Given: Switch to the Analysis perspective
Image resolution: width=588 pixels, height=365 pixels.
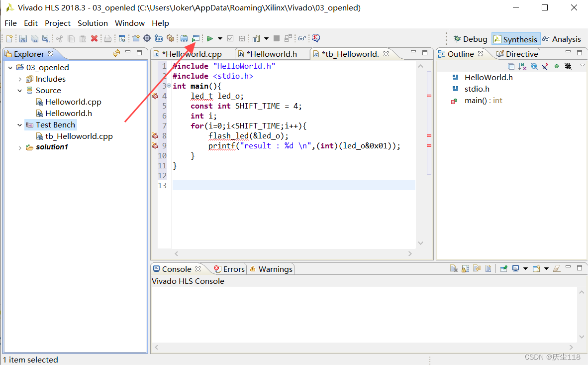Looking at the screenshot, I should pos(561,39).
